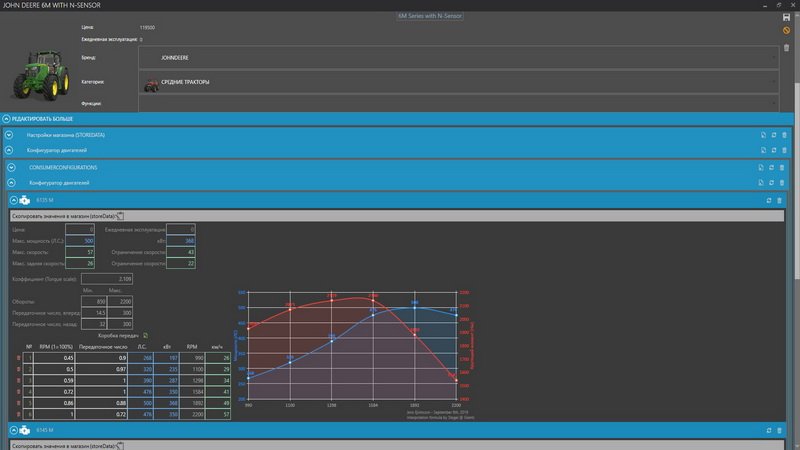Click the engine icon beside 6135 M
The height and width of the screenshot is (450, 800).
tap(24, 201)
